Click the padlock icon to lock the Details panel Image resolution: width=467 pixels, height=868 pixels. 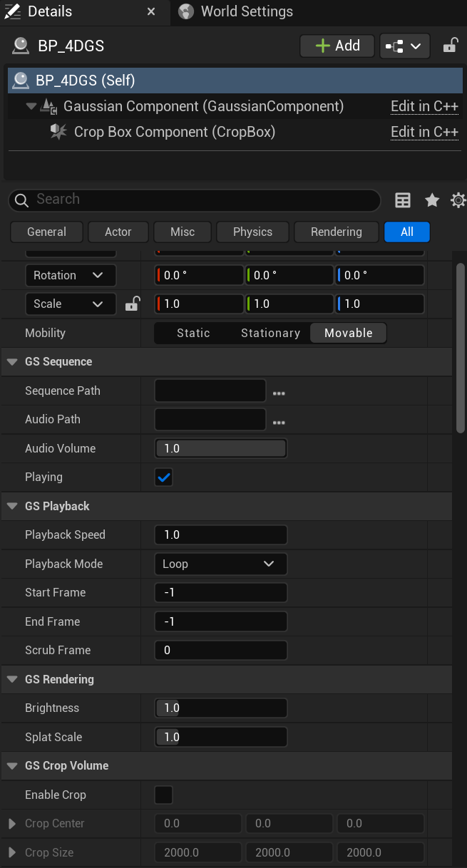pos(450,46)
